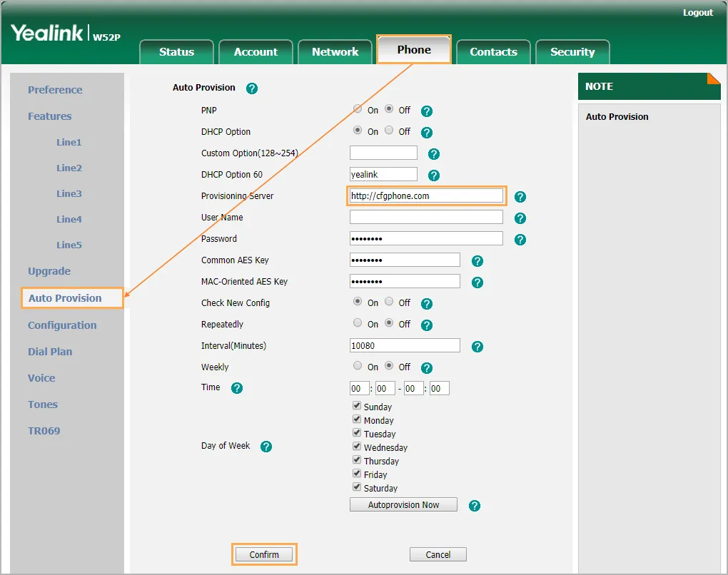Open help icon beside Day of Week
728x575 pixels.
(266, 447)
